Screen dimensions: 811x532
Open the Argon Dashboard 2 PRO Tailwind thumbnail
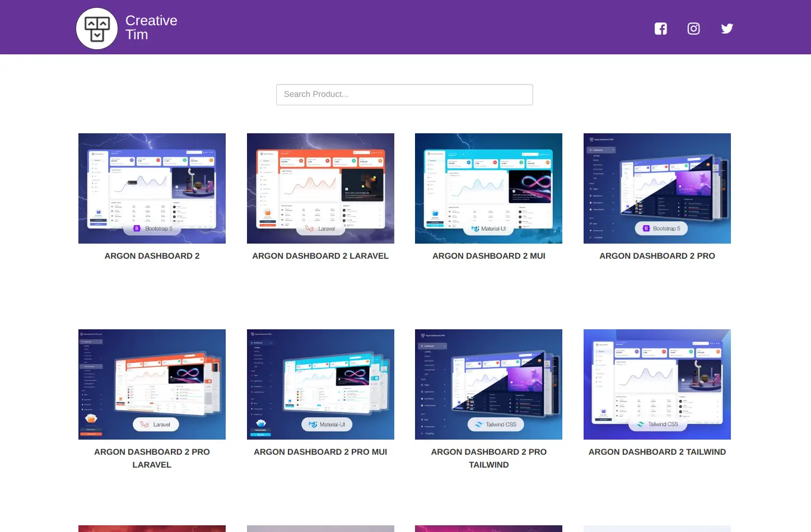coord(488,384)
